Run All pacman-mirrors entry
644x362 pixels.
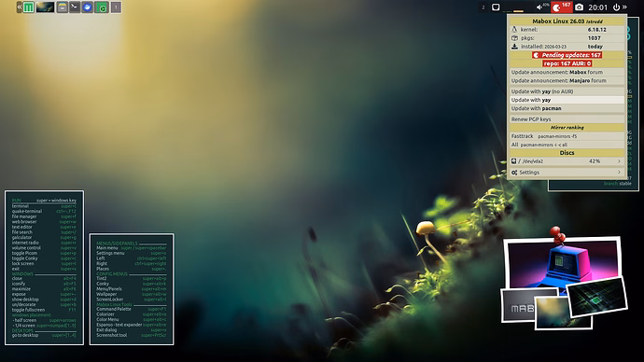tap(567, 145)
